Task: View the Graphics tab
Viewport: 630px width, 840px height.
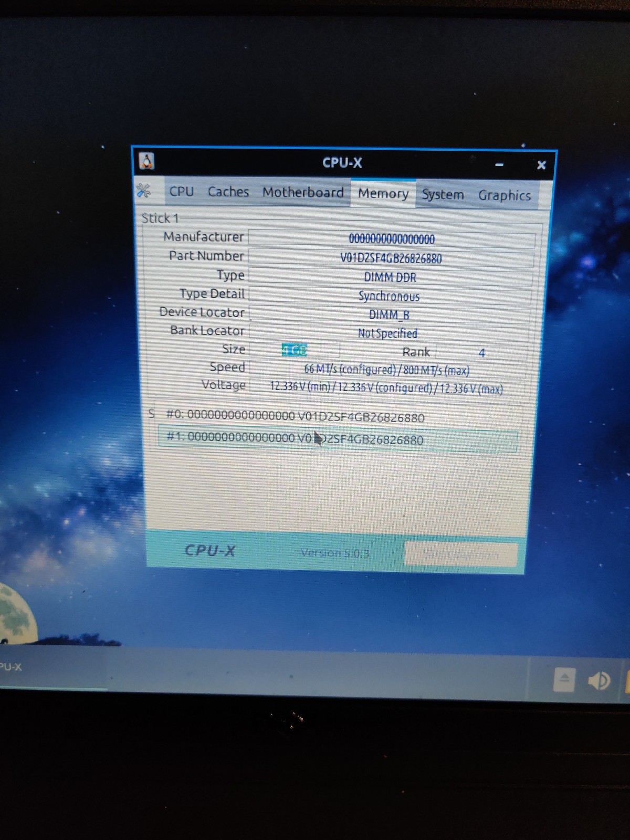Action: [505, 195]
